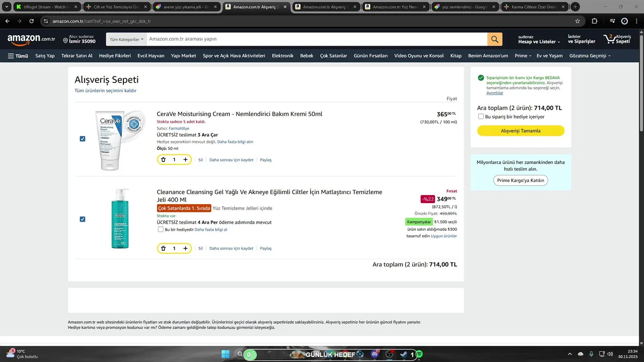Open Satış Yap in nav bar
This screenshot has height=362, width=644.
pos(45,56)
